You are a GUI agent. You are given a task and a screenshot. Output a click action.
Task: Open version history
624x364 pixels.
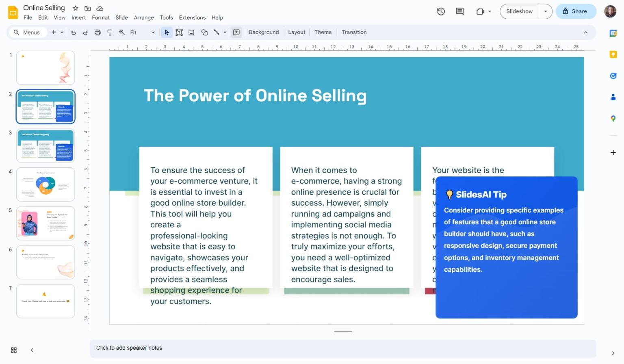[441, 12]
